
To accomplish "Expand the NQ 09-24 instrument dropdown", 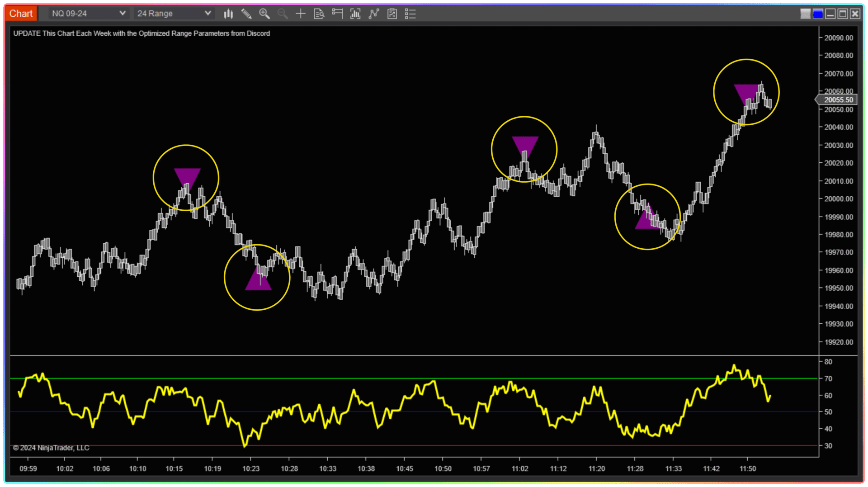I will point(89,14).
